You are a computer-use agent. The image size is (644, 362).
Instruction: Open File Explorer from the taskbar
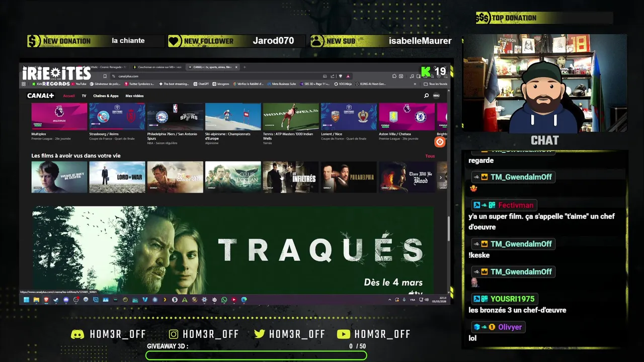tap(36, 300)
